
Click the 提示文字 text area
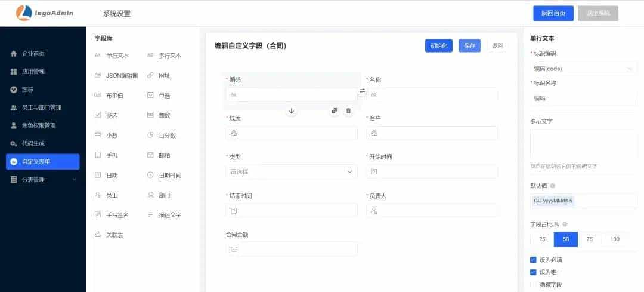584,145
